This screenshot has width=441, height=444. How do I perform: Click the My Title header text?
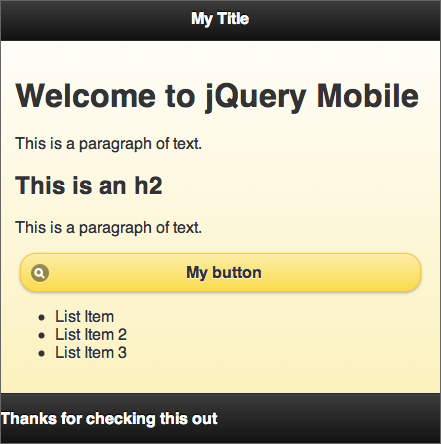[220, 19]
